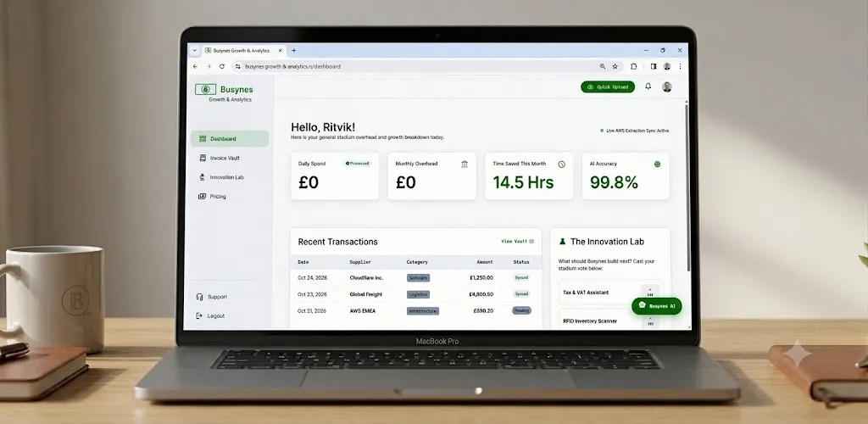Click the Category column header
The height and width of the screenshot is (424, 868).
[x=417, y=262]
